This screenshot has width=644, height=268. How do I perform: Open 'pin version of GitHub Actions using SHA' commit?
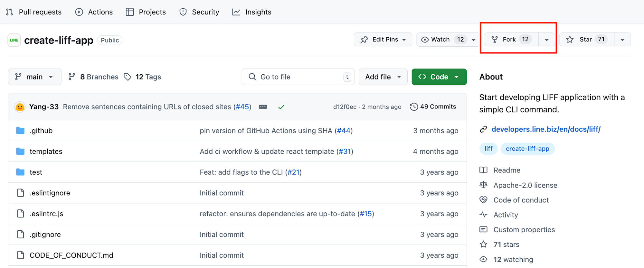[266, 131]
